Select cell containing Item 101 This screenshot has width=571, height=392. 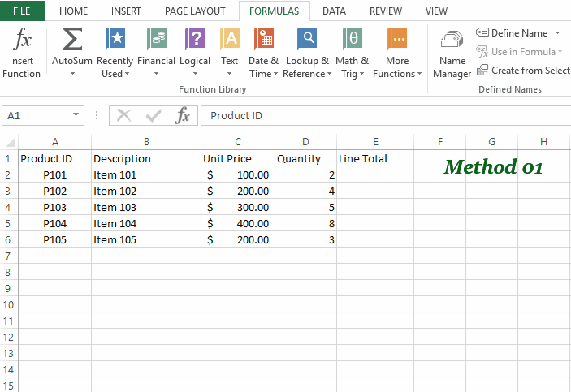146,175
